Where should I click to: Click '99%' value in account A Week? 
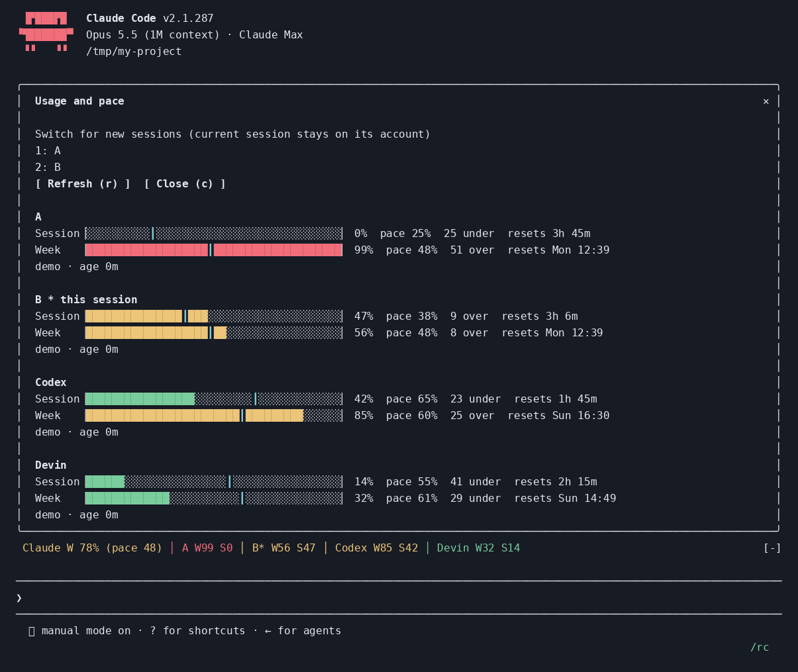[364, 250]
